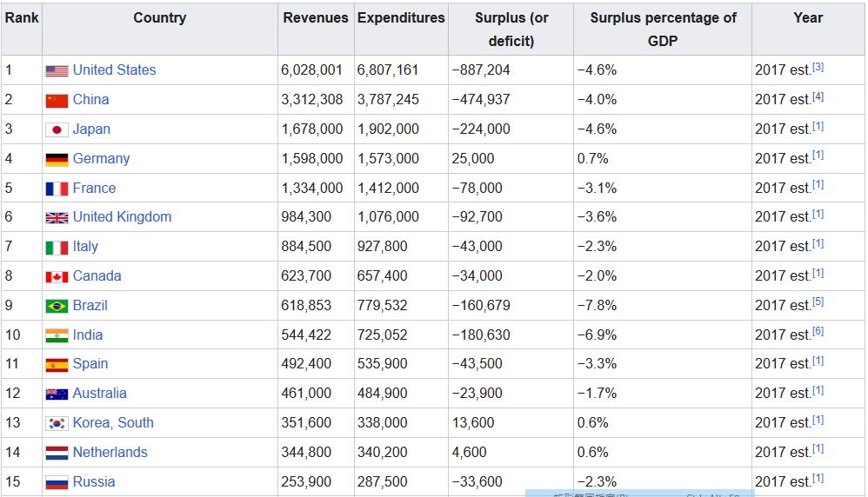This screenshot has height=497, width=868.
Task: Click the Russia flag icon
Action: pos(57,482)
